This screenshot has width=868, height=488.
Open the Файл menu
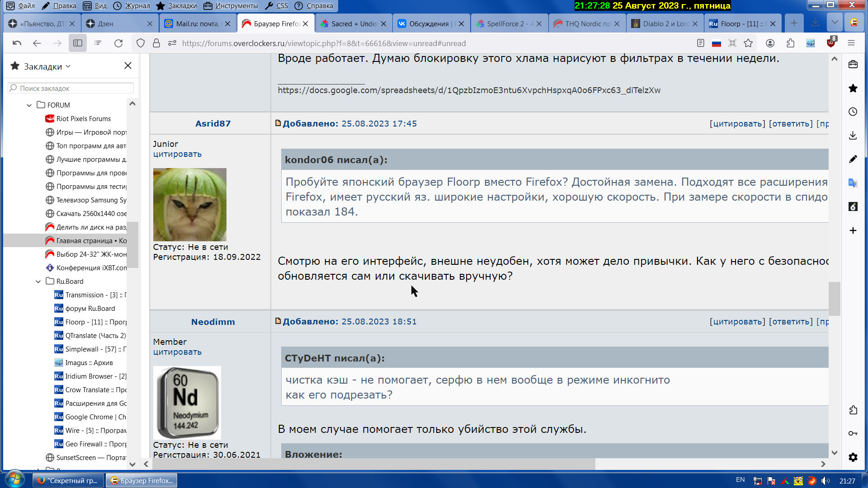tap(21, 6)
